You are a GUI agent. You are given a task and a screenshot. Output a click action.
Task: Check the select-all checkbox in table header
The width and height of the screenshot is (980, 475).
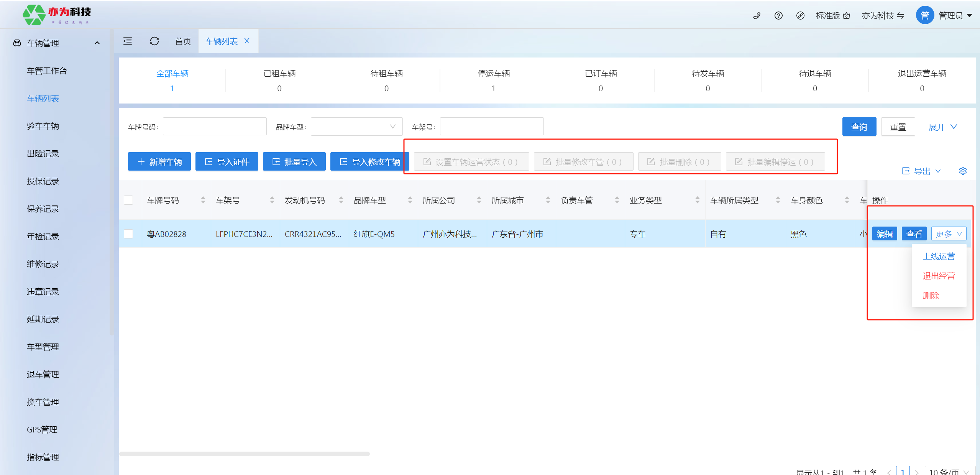coord(128,200)
